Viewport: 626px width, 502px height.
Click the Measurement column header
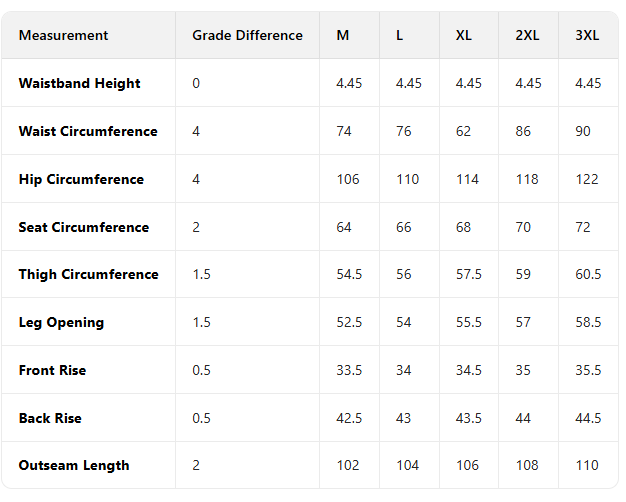pos(63,35)
